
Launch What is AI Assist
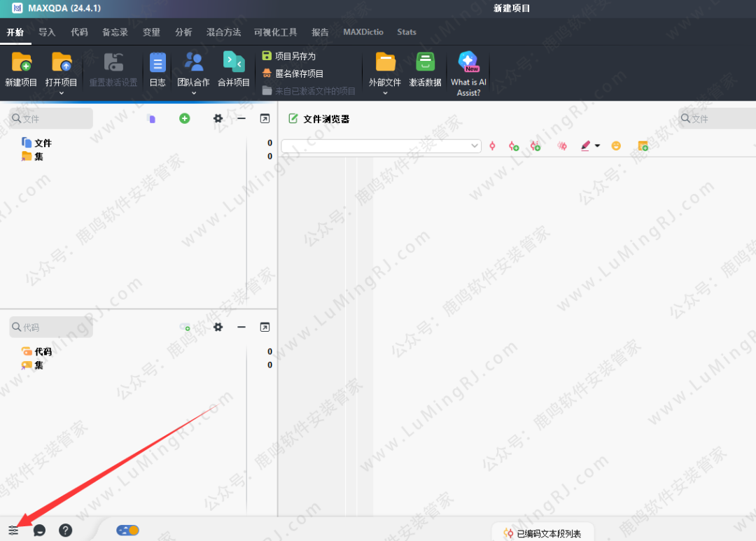coord(468,63)
